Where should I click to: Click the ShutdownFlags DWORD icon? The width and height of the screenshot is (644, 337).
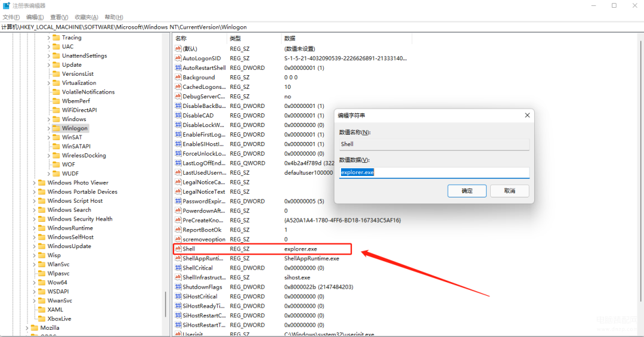pos(178,287)
